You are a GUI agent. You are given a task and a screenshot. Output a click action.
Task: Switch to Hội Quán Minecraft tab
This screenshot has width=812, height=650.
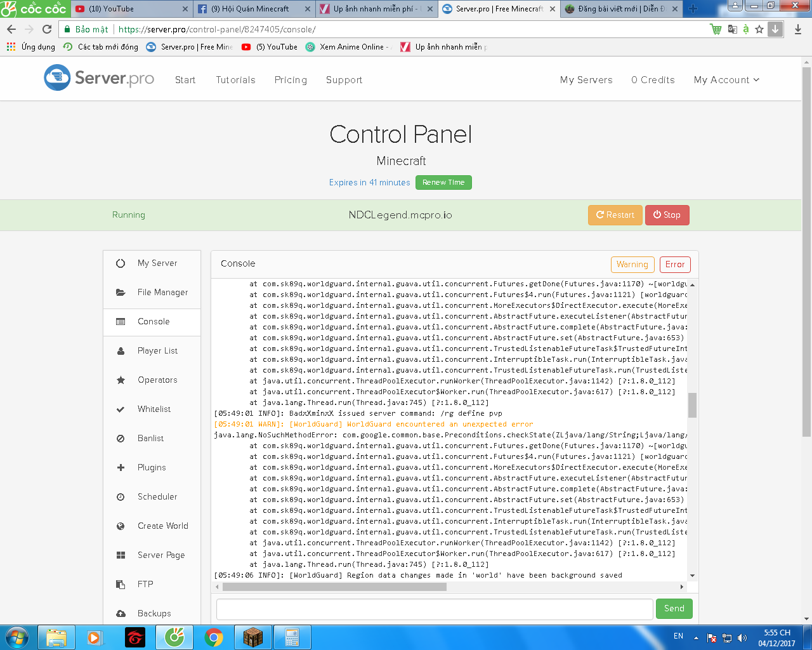pos(252,9)
